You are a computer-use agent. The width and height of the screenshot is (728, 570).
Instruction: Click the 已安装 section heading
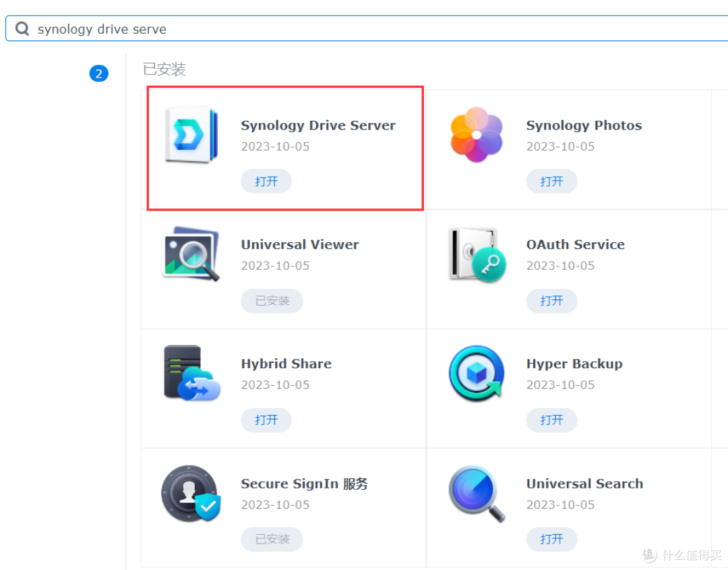[164, 69]
